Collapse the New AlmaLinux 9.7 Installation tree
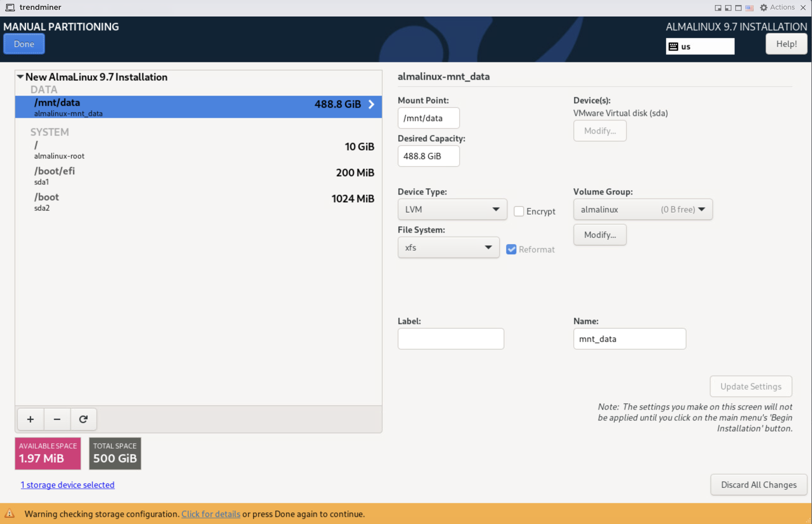 pyautogui.click(x=20, y=77)
